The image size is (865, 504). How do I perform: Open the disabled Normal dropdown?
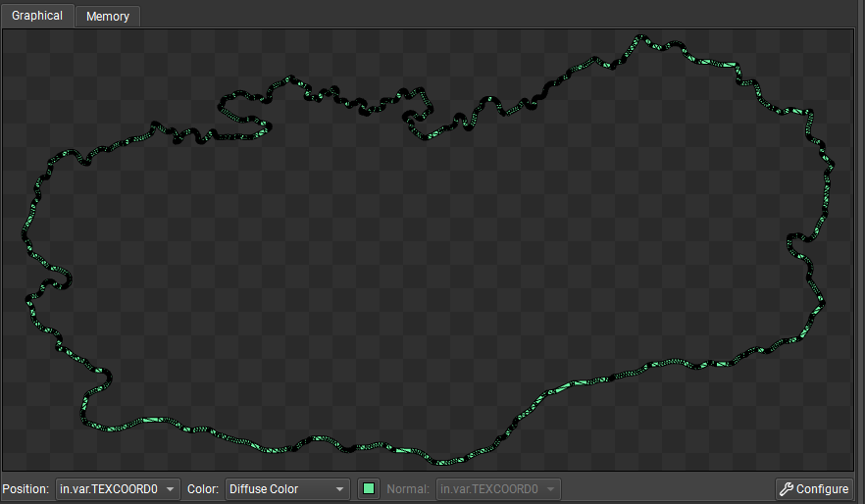pos(498,489)
